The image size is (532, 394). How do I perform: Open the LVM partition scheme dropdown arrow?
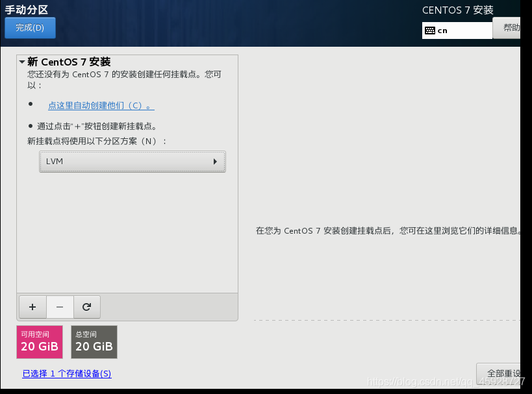[215, 162]
